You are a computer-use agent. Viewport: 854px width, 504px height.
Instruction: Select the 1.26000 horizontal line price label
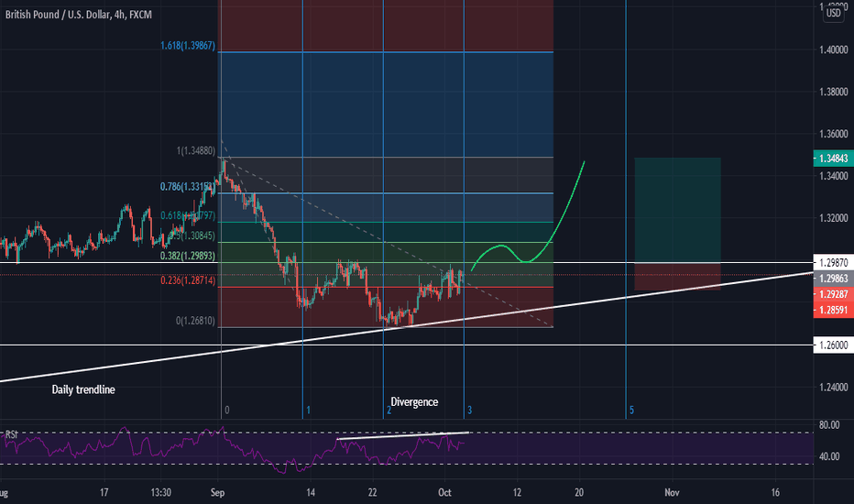(x=833, y=345)
